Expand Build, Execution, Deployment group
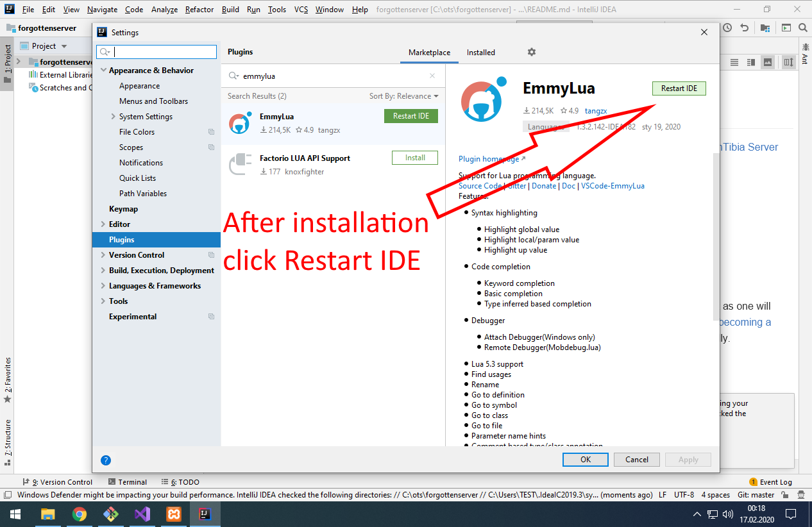Screen dimensions: 812x527 pos(103,271)
